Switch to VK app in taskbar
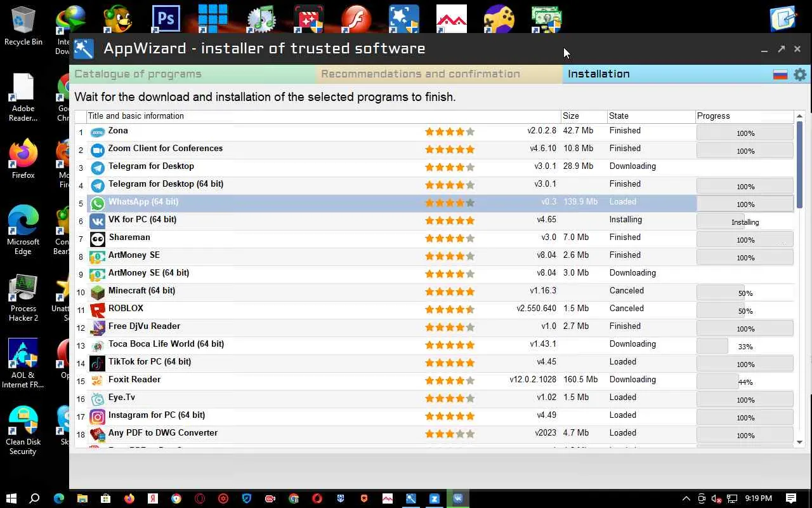Screen dimensions: 812x508 pyautogui.click(x=458, y=498)
